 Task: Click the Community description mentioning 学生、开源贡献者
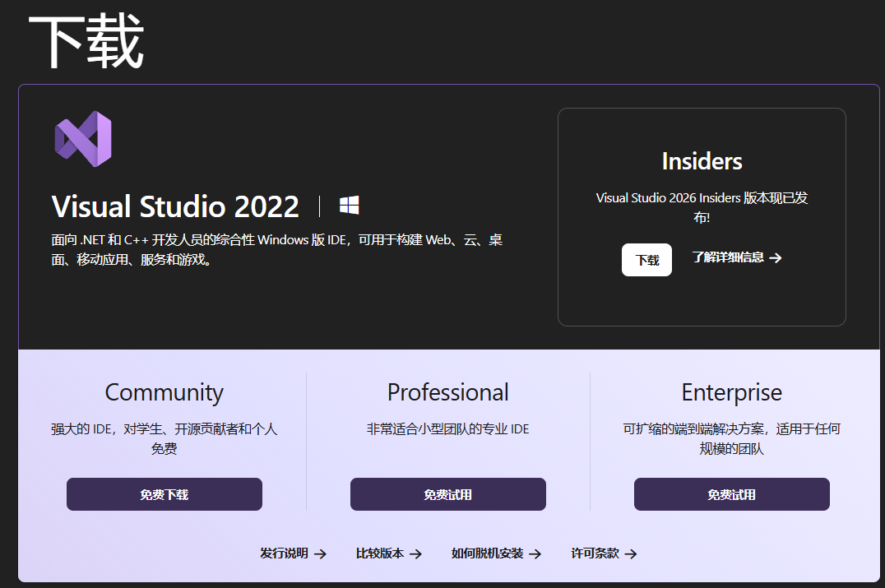click(x=164, y=438)
